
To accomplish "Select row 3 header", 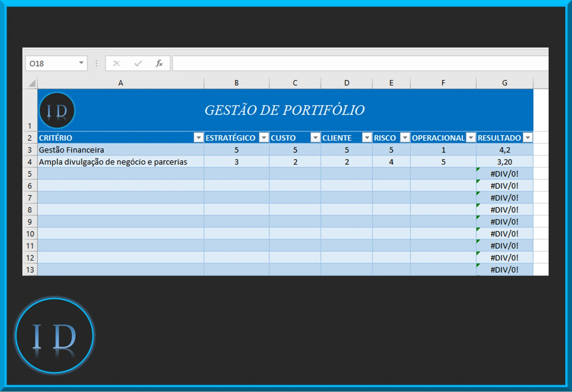I will 30,150.
